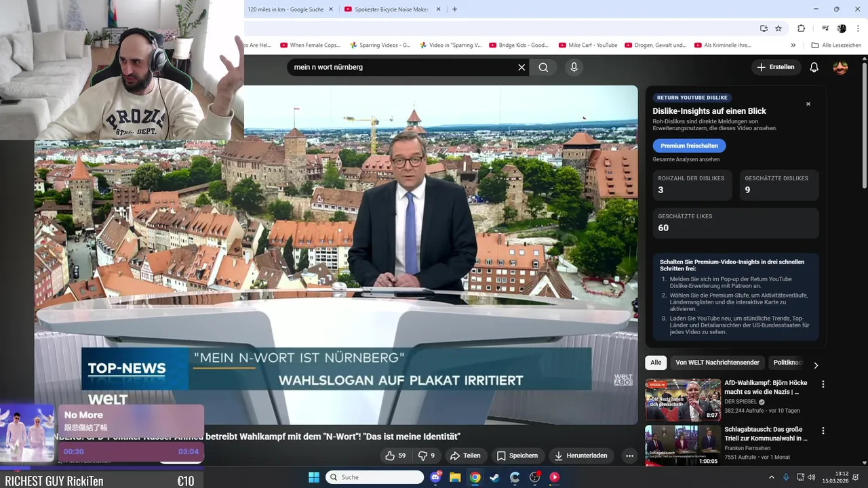This screenshot has width=868, height=488.
Task: Open Bridge Kids bookmark
Action: [x=519, y=45]
